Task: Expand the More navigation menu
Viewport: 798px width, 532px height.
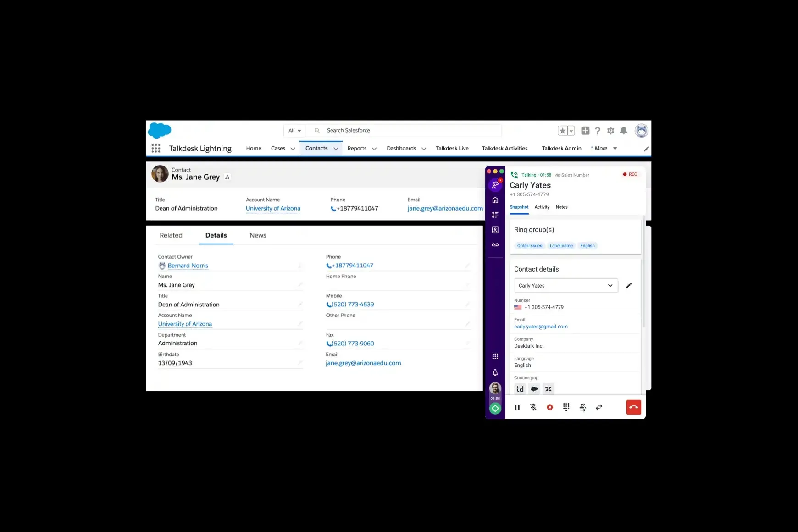Action: [x=604, y=148]
